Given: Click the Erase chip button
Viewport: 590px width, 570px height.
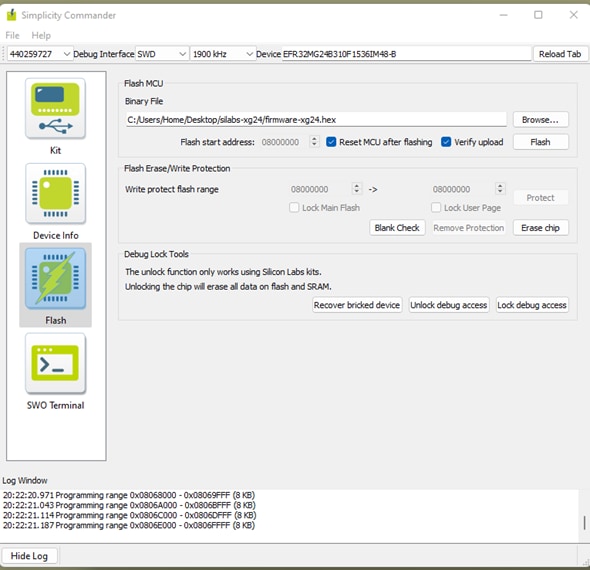Looking at the screenshot, I should tap(540, 228).
